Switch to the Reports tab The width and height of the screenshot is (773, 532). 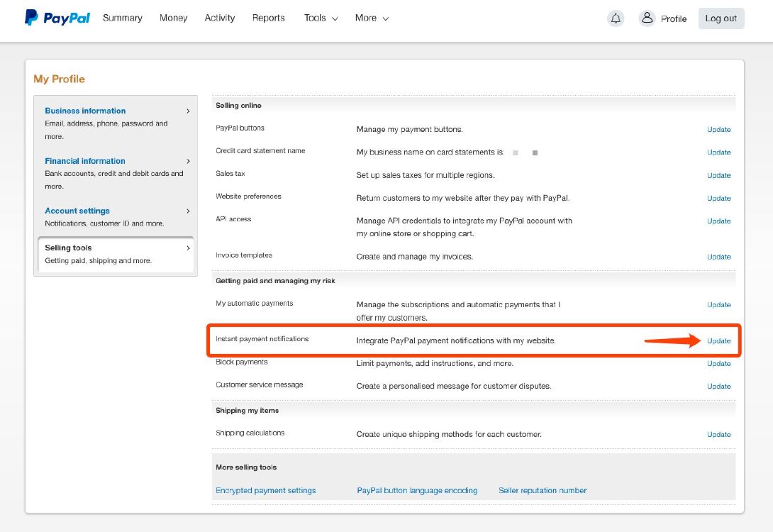click(x=269, y=18)
